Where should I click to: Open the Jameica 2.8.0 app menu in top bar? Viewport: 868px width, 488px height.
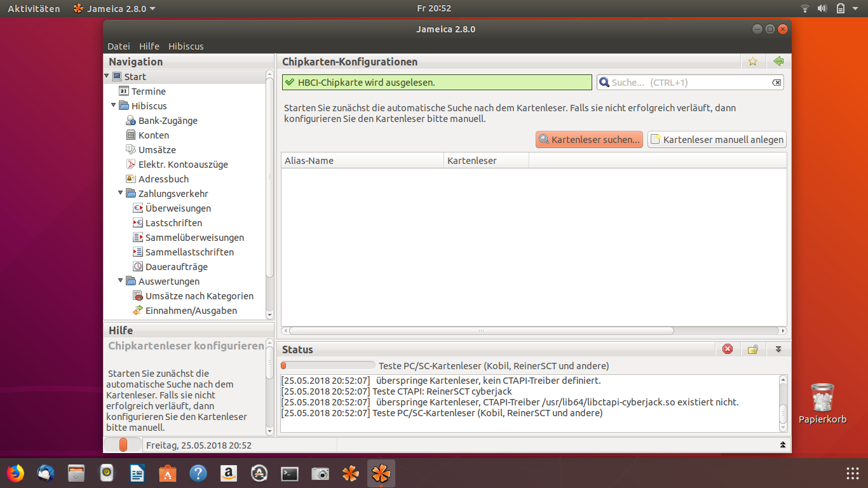114,9
